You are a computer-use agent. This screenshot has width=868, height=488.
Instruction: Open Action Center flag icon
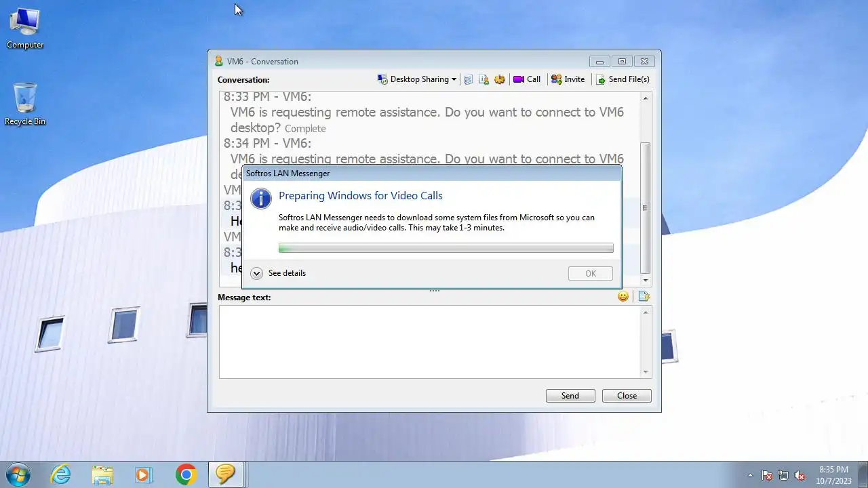pos(767,475)
